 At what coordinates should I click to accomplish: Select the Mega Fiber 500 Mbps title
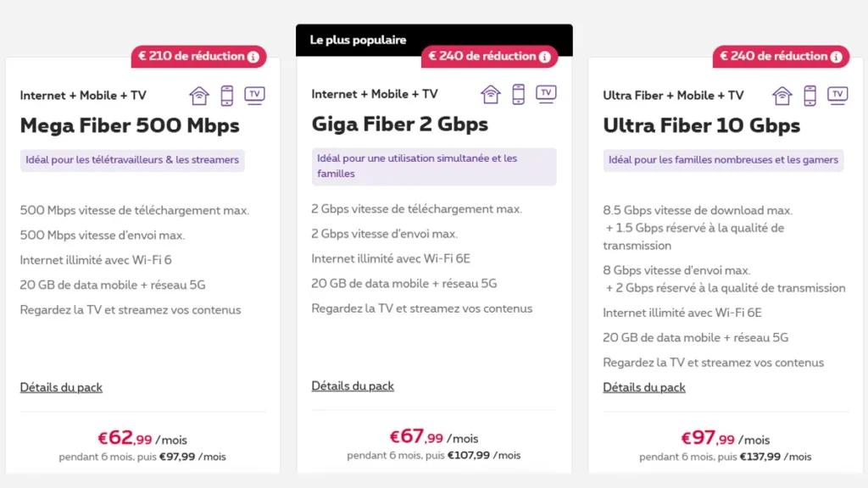tap(130, 126)
